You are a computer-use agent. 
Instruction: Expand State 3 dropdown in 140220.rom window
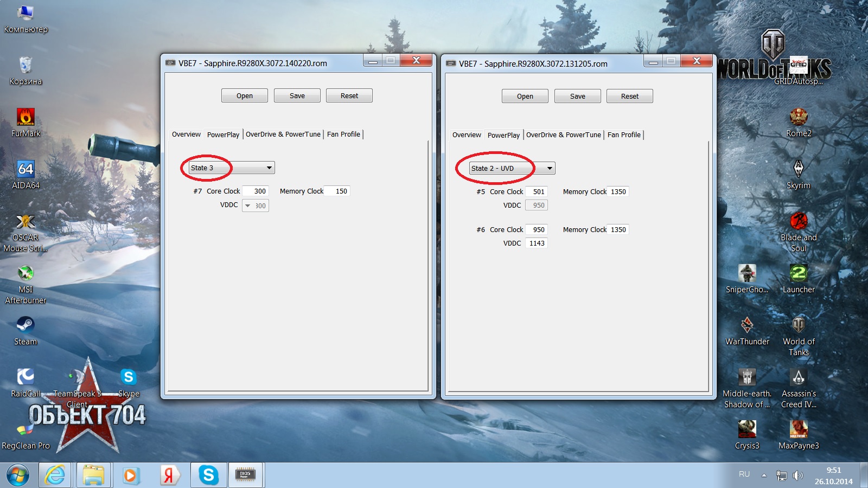232,168
